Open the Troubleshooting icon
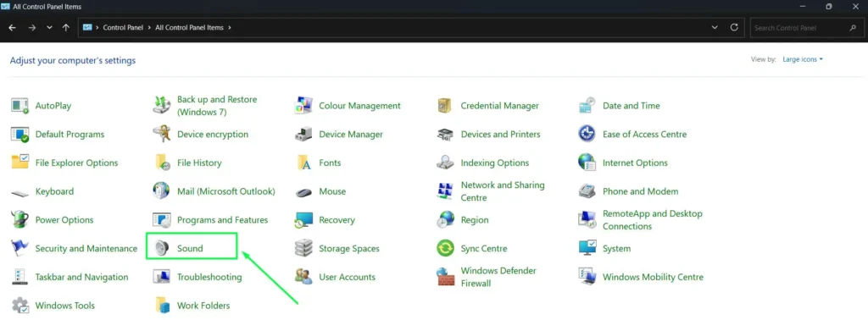This screenshot has width=868, height=320. click(x=162, y=277)
